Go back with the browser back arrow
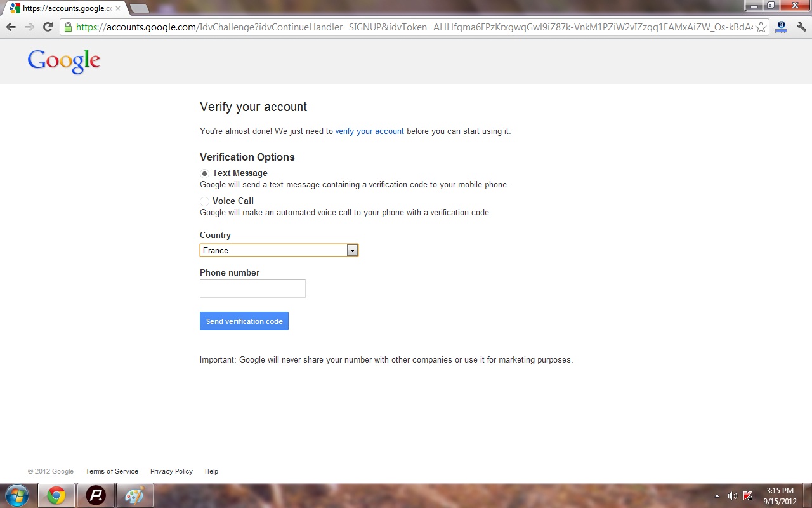Screen dimensions: 812x508 [11, 27]
